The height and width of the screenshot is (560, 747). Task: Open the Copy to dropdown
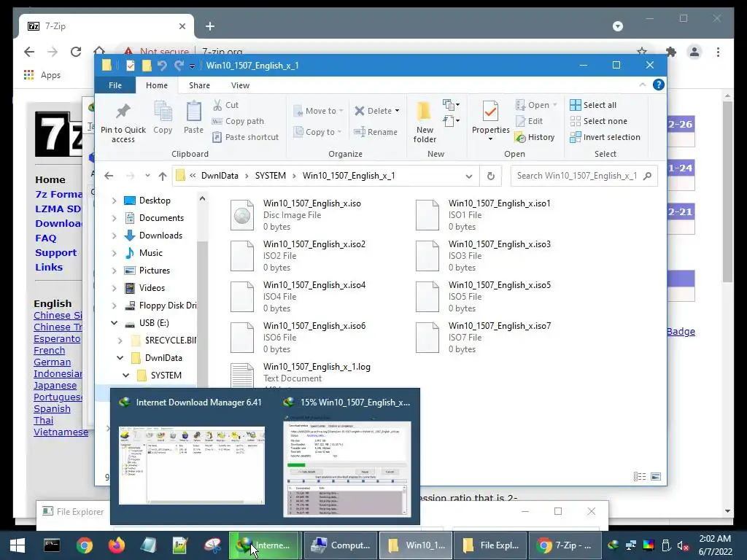coord(318,132)
